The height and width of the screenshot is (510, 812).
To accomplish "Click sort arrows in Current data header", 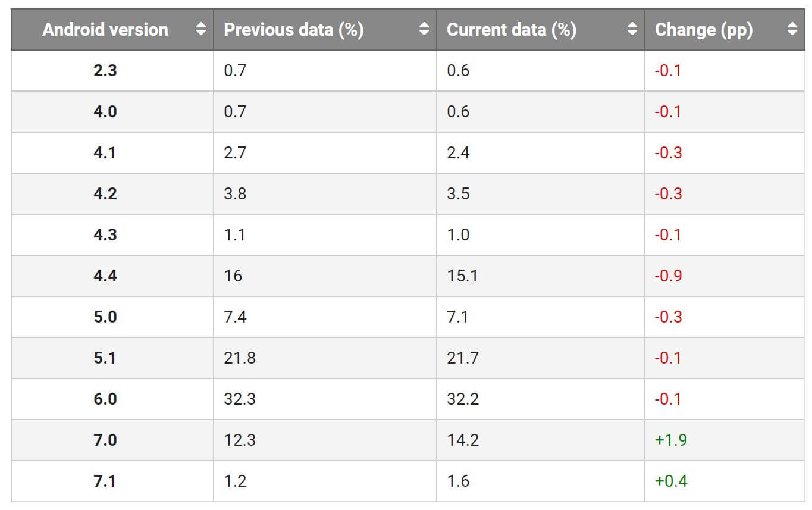I will click(632, 29).
